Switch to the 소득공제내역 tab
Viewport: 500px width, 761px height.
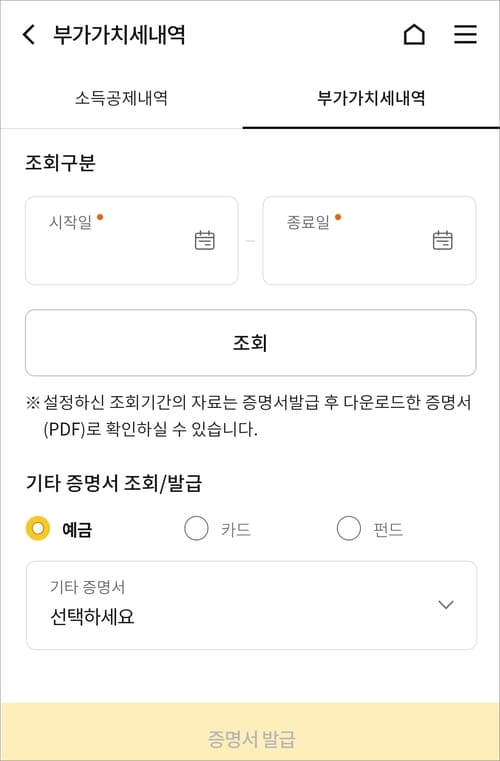(121, 99)
